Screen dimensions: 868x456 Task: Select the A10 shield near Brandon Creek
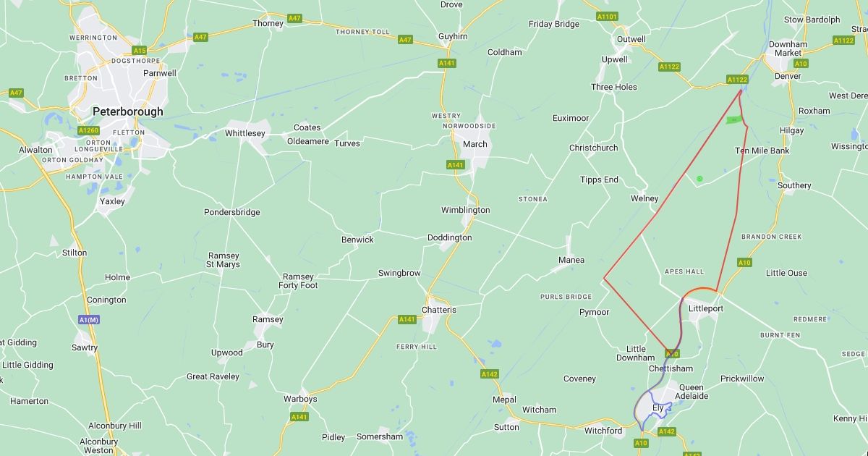(744, 262)
